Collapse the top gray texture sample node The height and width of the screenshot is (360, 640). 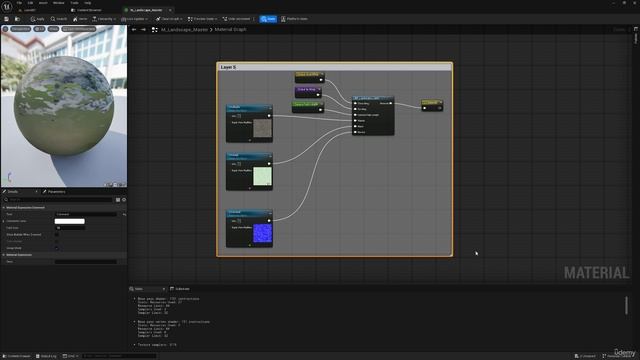270,107
